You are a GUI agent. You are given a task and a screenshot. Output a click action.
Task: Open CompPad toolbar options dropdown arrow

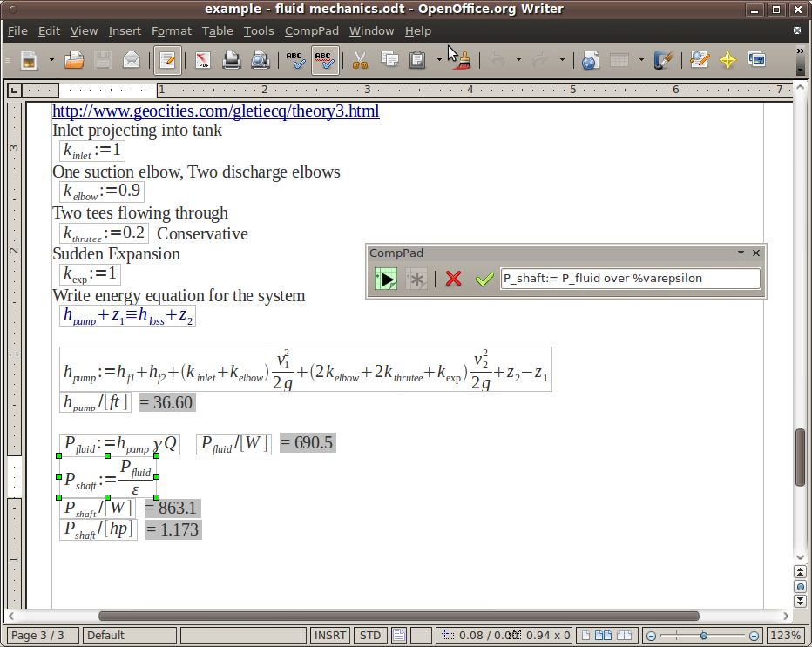point(741,253)
